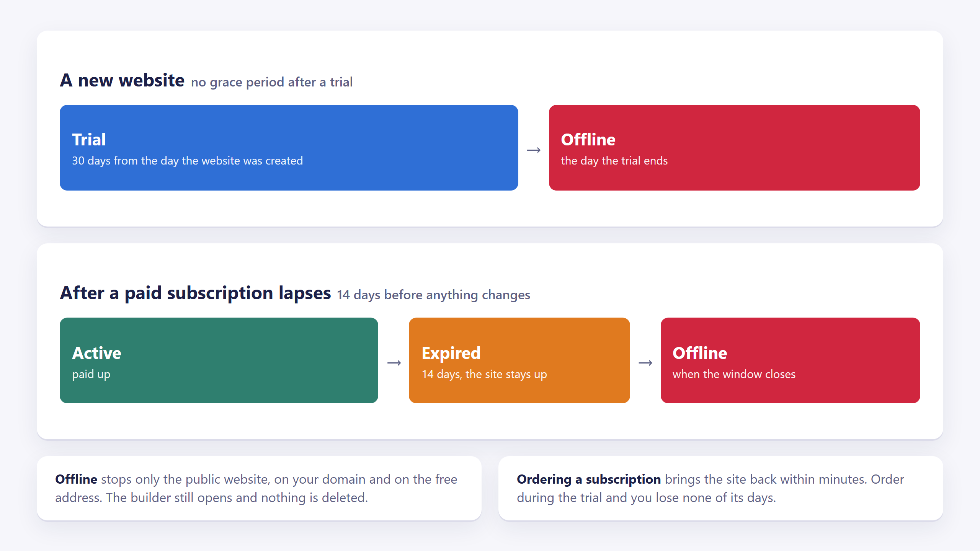
Task: Click '14 days before anything changes' subtitle
Action: tap(433, 295)
